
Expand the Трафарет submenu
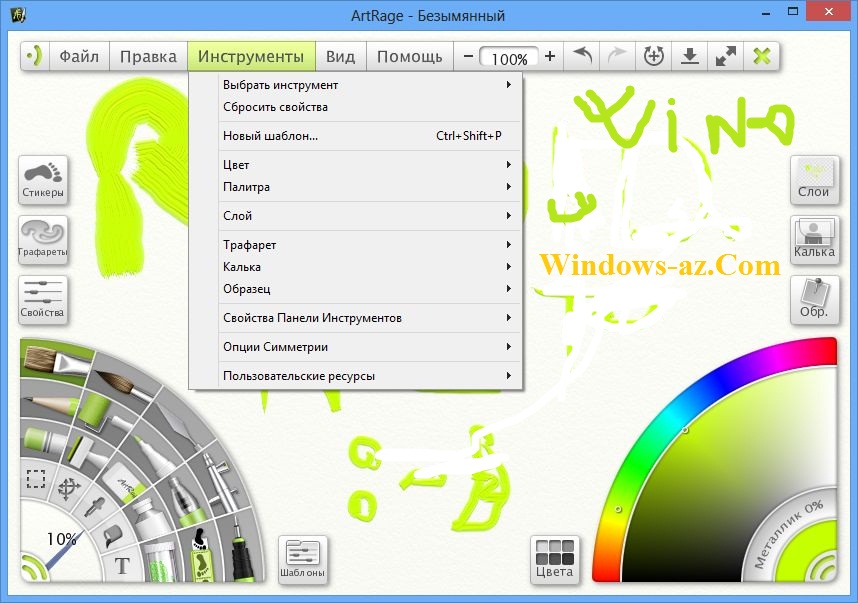pyautogui.click(x=356, y=245)
